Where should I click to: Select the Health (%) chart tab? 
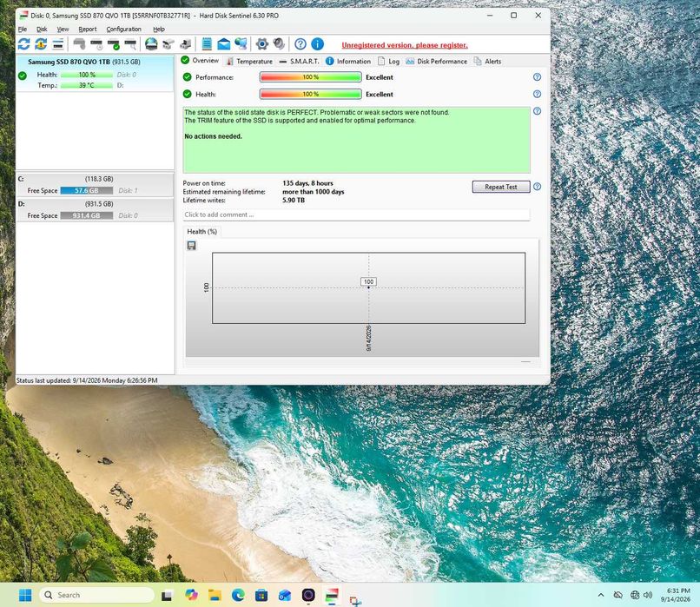click(x=201, y=231)
